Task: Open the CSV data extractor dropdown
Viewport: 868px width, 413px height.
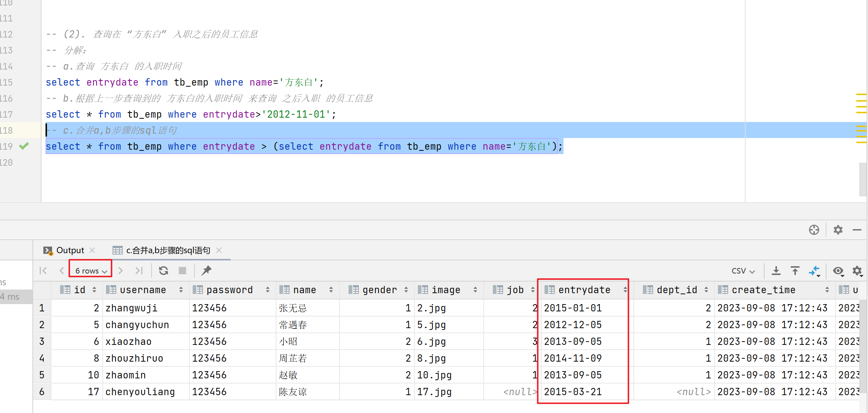Action: pos(743,271)
